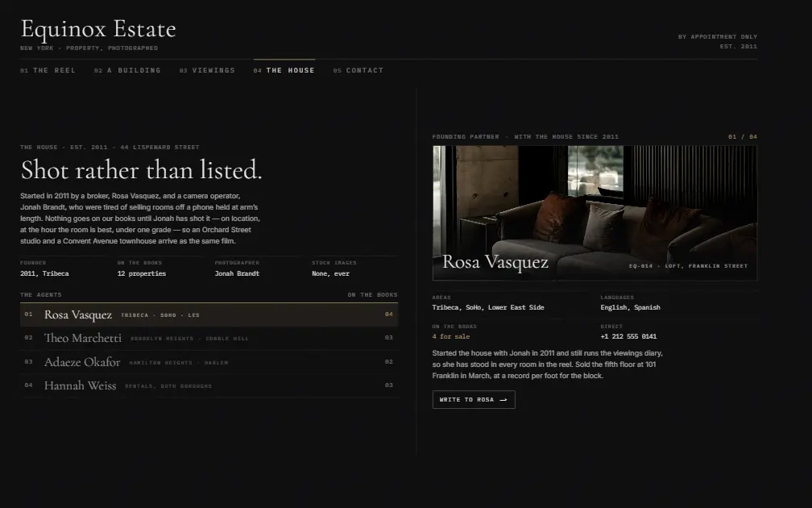Select agent row Rosa Vasquez
The image size is (812, 508).
tap(209, 314)
